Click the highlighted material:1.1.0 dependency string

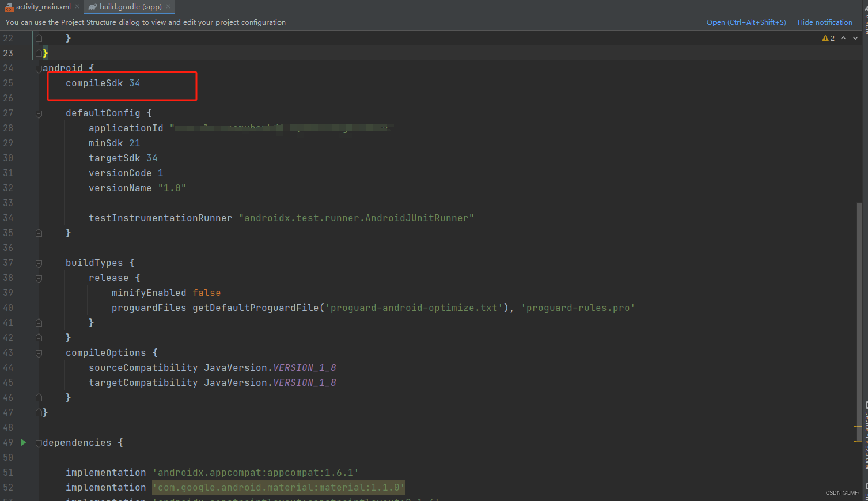click(x=279, y=487)
